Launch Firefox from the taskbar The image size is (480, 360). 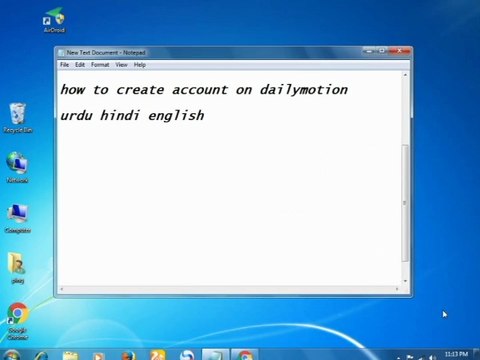click(x=128, y=355)
